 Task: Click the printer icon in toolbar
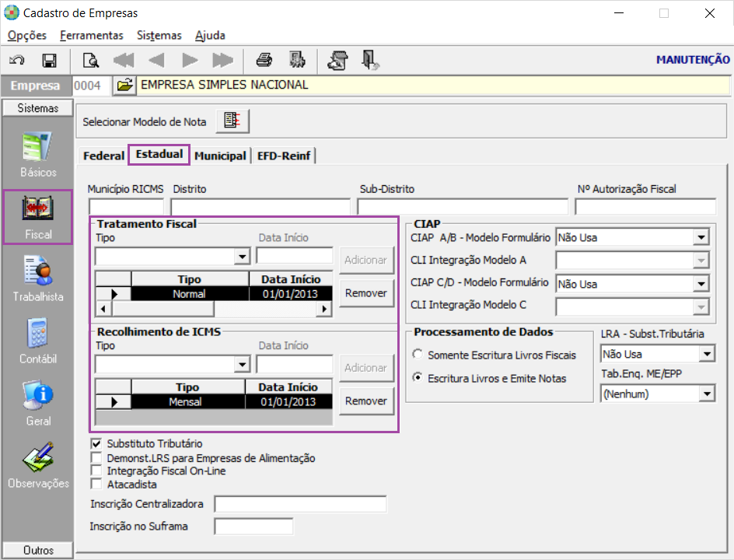[x=264, y=60]
